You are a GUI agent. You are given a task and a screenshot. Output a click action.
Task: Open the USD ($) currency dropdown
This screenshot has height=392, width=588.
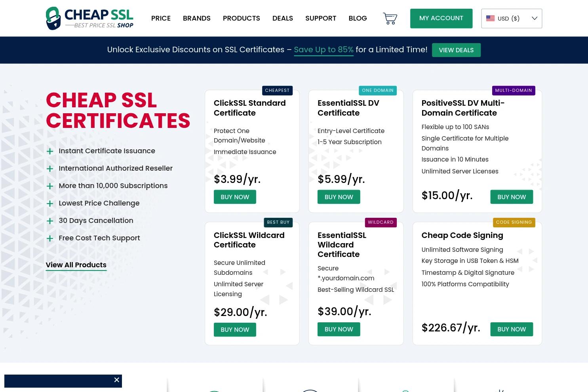pos(512,19)
